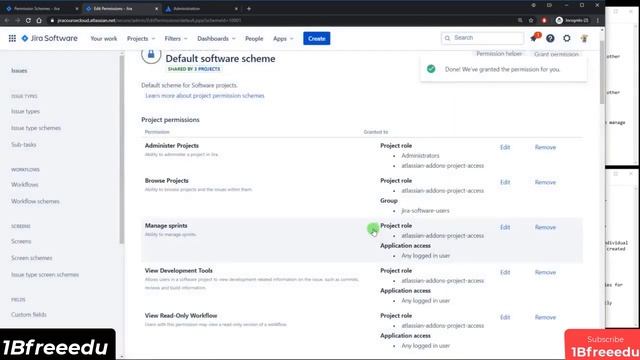
Task: Open the user profile avatar
Action: [x=584, y=38]
